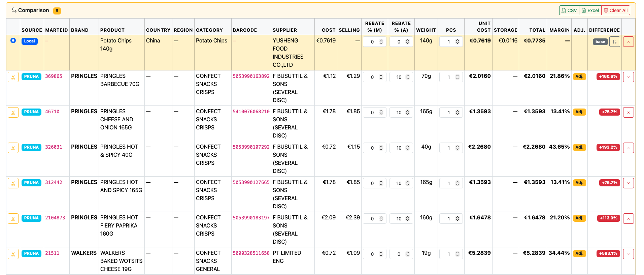Image resolution: width=644 pixels, height=275 pixels.
Task: Click scissors icon on Pringles Barbecue 70G row
Action: [13, 77]
